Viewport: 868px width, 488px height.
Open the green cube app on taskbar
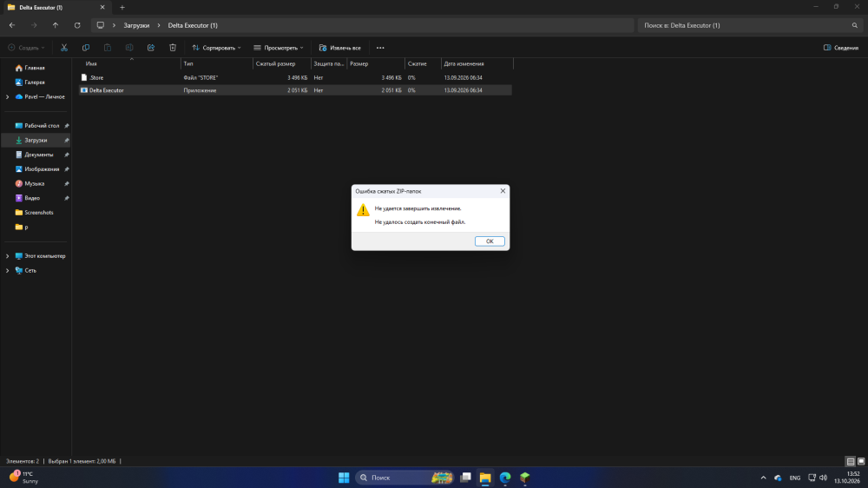click(525, 478)
